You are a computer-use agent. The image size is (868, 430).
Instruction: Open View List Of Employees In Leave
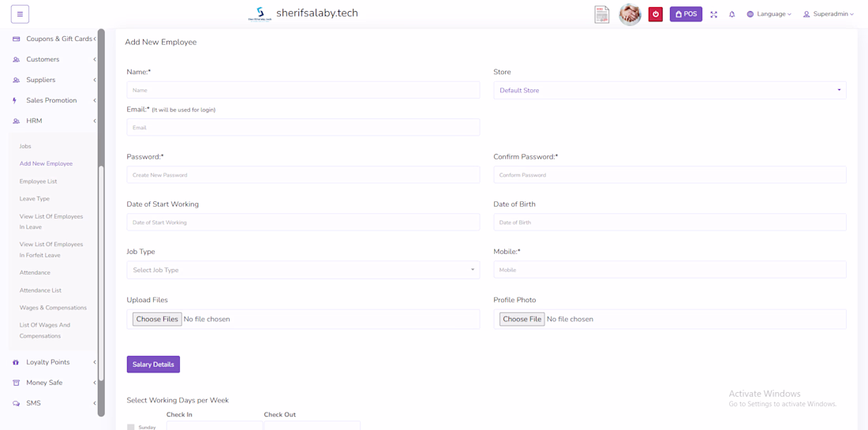tap(51, 222)
